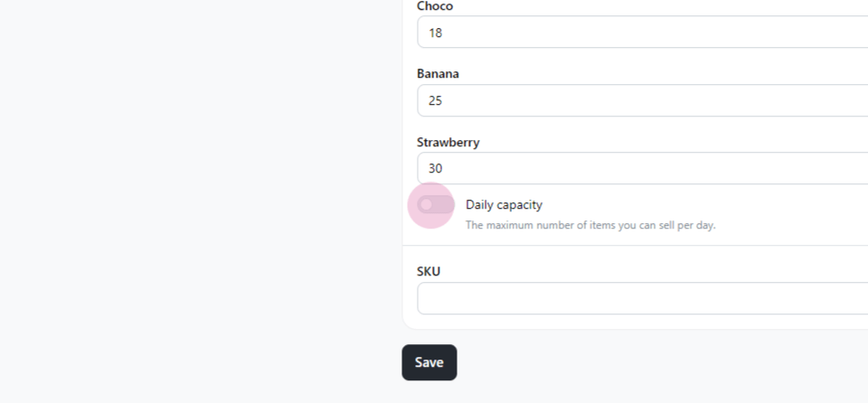The width and height of the screenshot is (868, 403).
Task: Place cursor on the value 25
Action: (435, 101)
